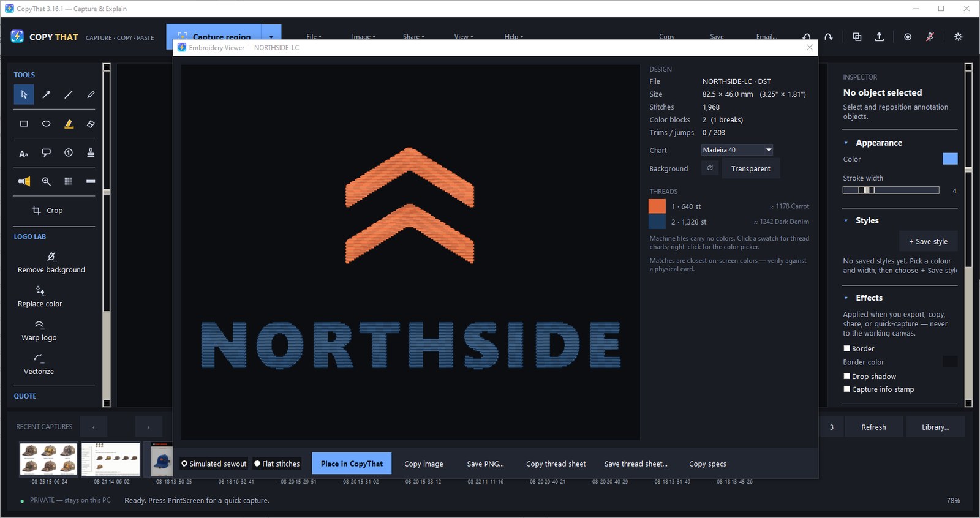980x518 pixels.
Task: Open the Help menu
Action: [513, 37]
